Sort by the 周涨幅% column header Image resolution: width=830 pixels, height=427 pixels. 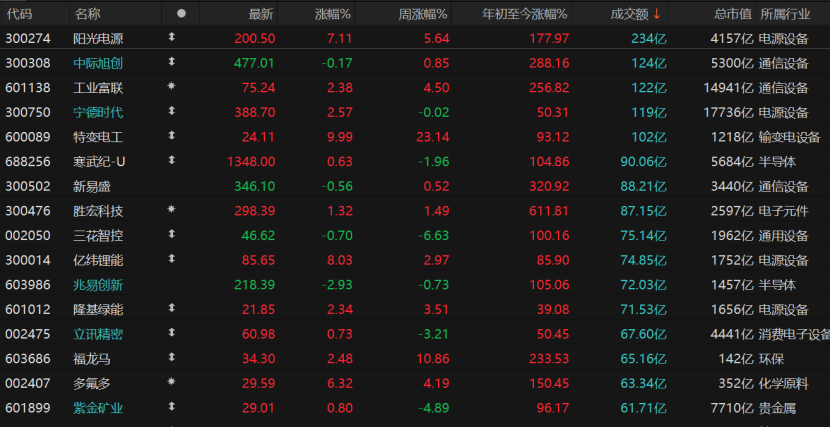point(422,14)
